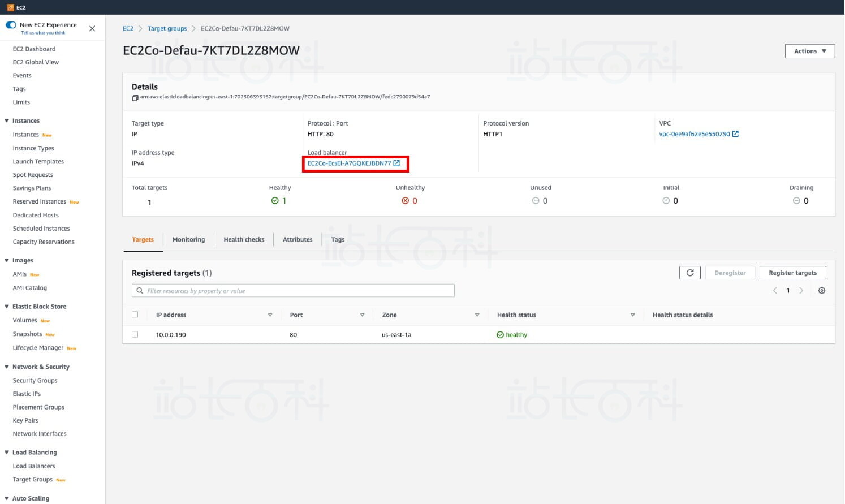Switch to the Targets tab
The image size is (845, 504).
coord(143,240)
